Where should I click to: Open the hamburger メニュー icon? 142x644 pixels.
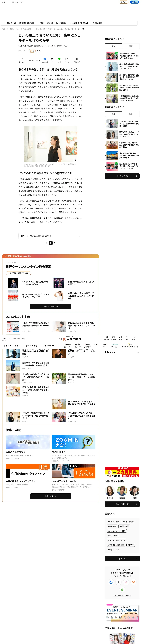(x=5, y=338)
